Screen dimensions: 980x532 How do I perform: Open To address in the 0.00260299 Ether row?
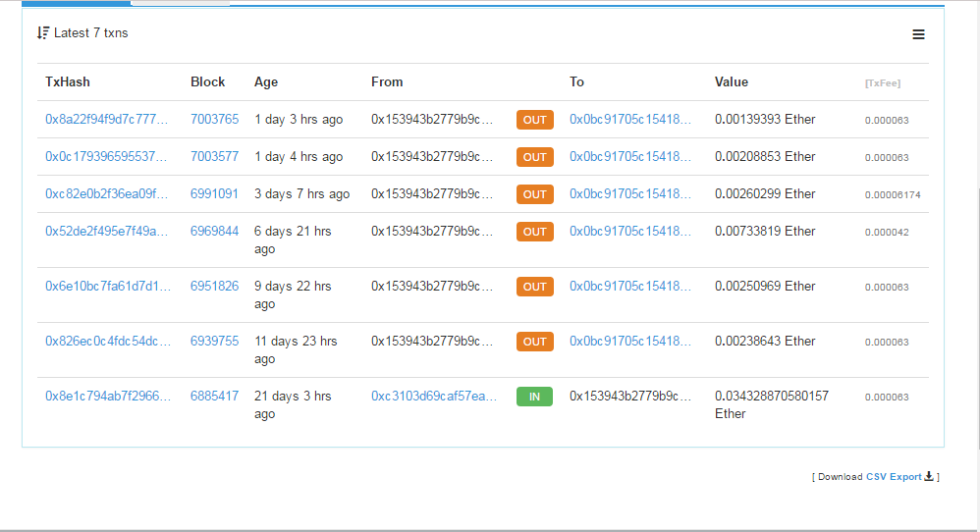630,194
